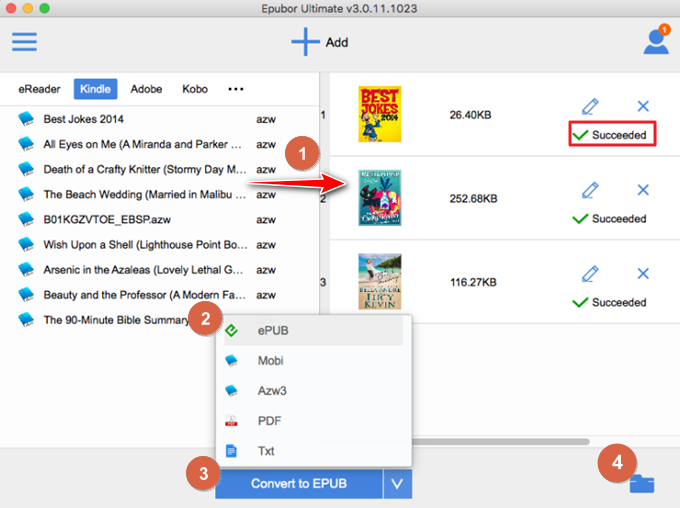Remove the 252.68KB book from list
Screen dimensions: 680x508
[643, 190]
